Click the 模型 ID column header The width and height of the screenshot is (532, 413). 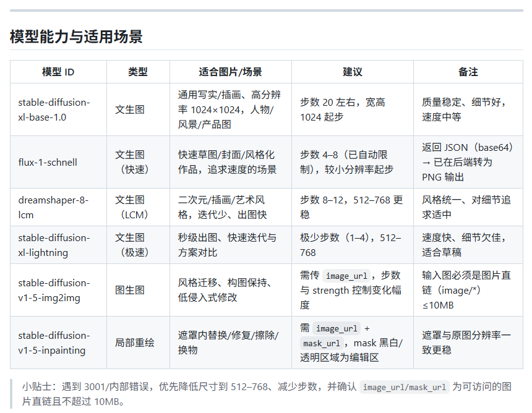pyautogui.click(x=58, y=72)
